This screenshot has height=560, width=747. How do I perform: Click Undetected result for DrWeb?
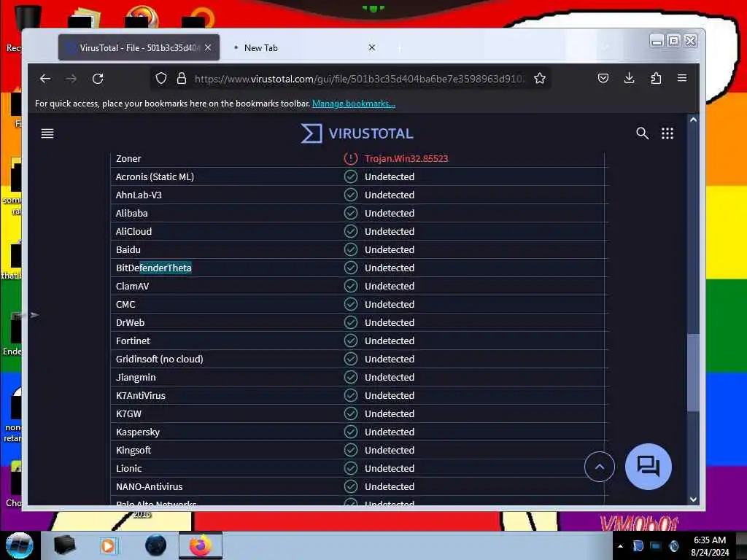coord(390,322)
